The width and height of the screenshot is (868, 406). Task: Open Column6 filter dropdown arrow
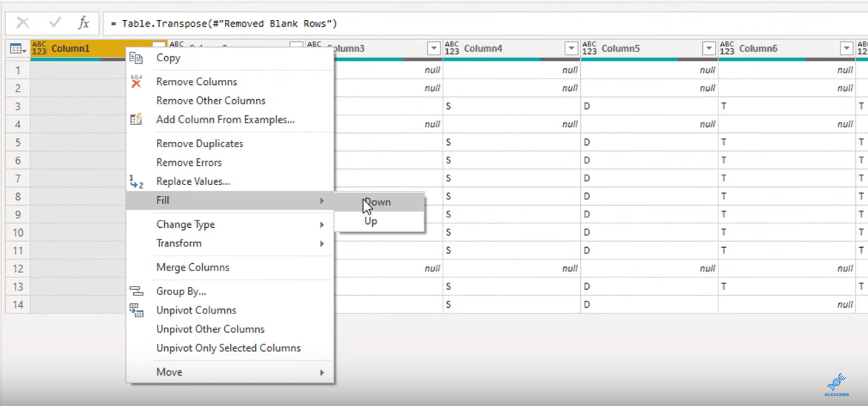click(847, 49)
